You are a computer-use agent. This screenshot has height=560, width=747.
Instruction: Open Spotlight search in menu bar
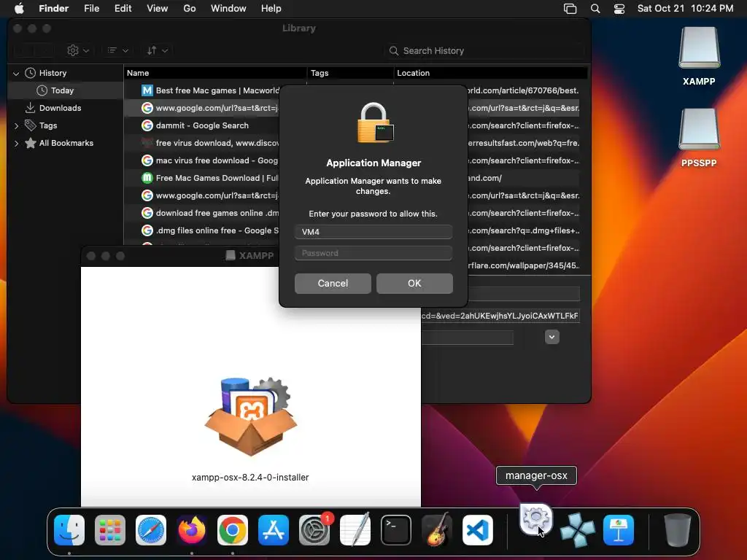pyautogui.click(x=595, y=9)
